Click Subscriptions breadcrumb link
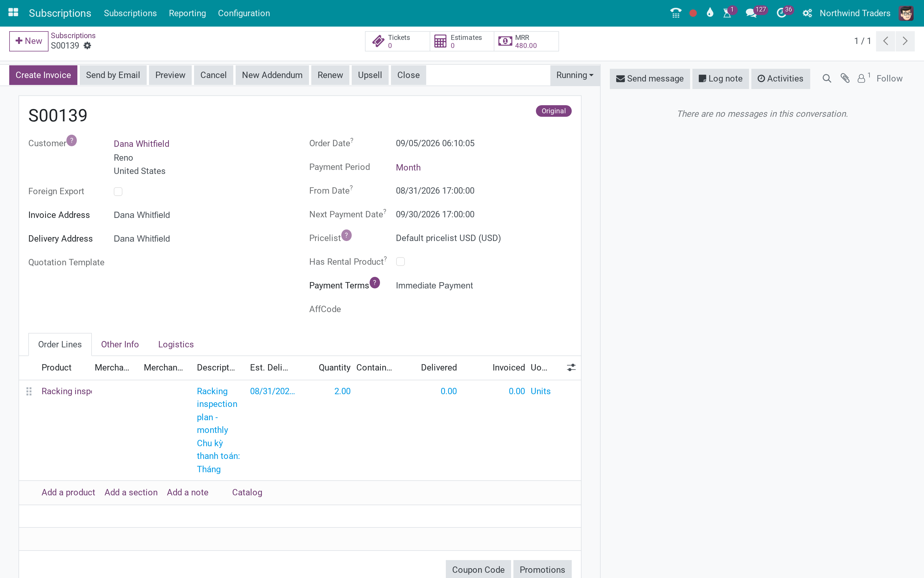 click(73, 36)
